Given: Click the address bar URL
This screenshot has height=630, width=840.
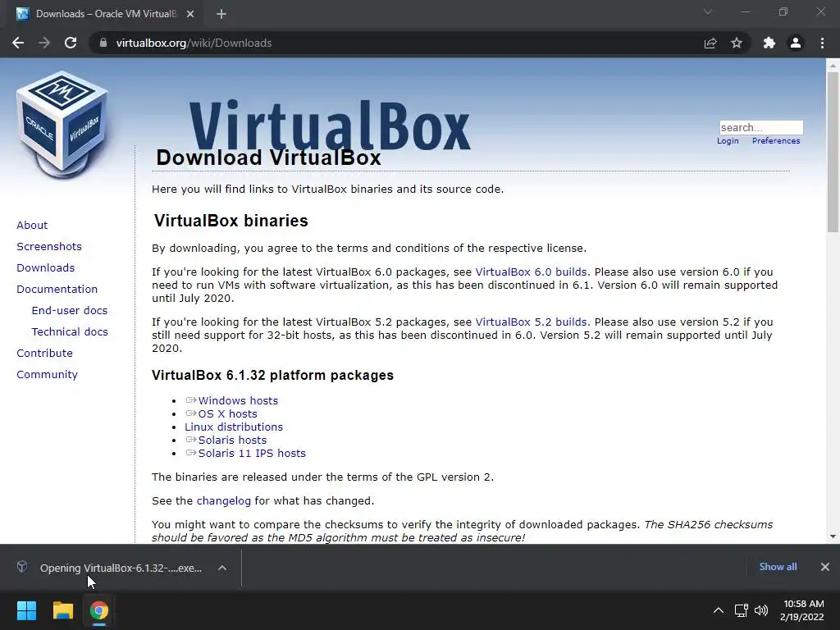Looking at the screenshot, I should (x=194, y=43).
